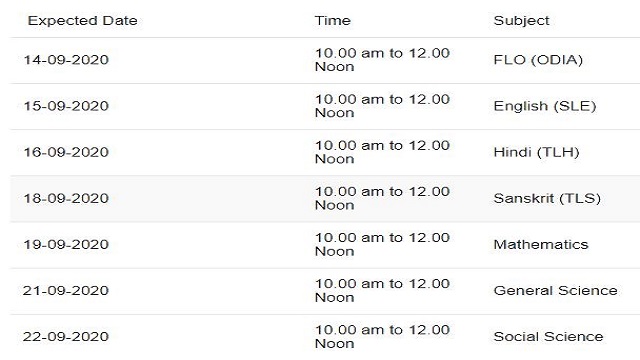The width and height of the screenshot is (640, 360).
Task: Select the 15-09-2020 date cell
Action: 66,106
